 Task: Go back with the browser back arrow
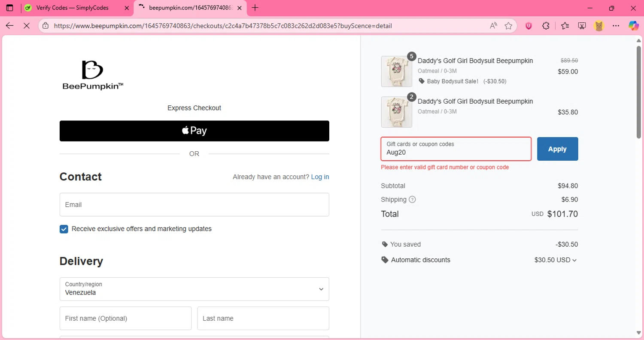9,26
